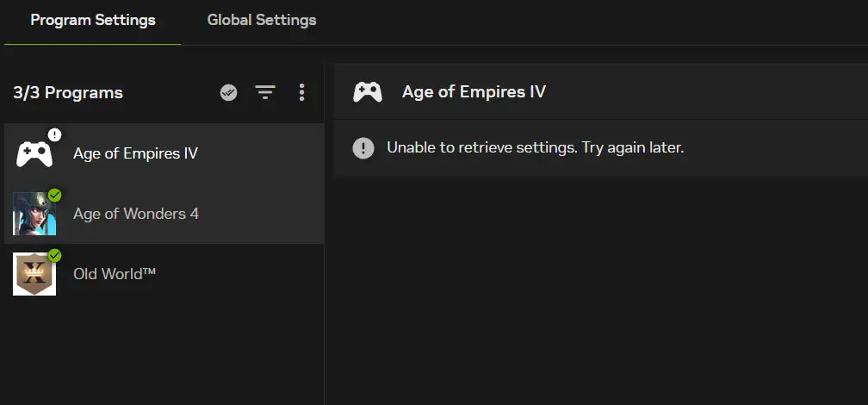Select Age of Wonders 4 in list
The width and height of the screenshot is (868, 405).
coord(164,214)
